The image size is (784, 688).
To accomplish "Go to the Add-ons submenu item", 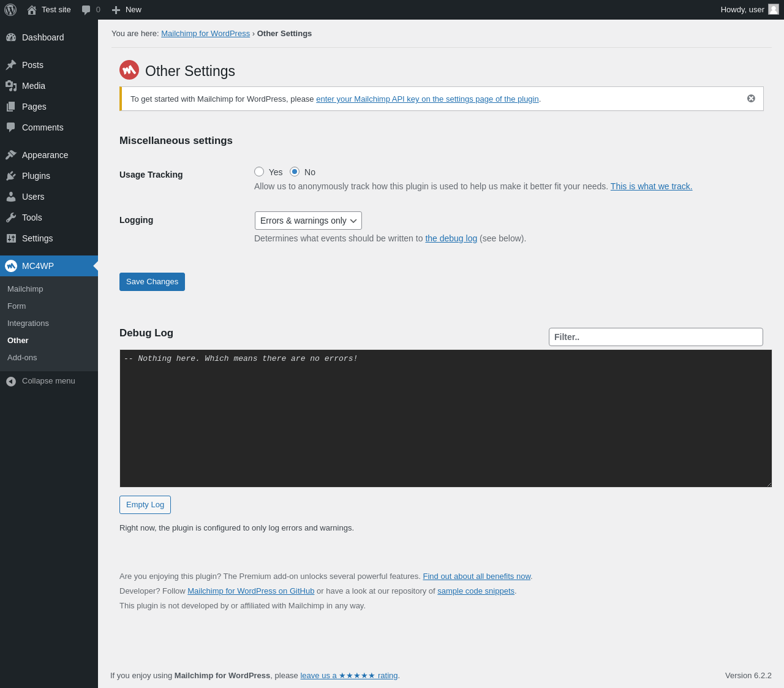I will [22, 358].
